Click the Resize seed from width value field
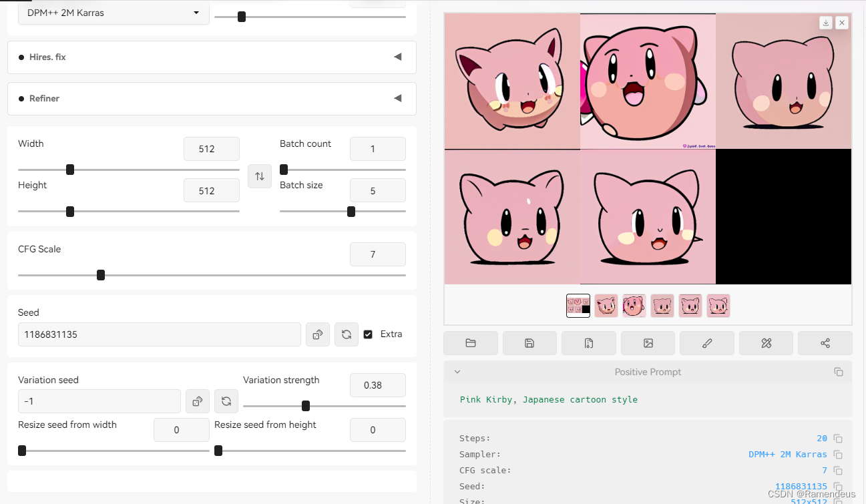 tap(182, 430)
